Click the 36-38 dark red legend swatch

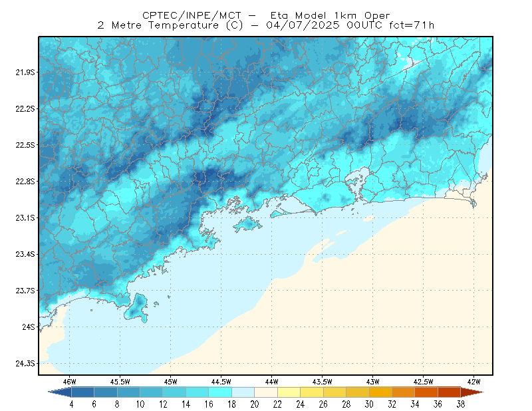point(449,392)
